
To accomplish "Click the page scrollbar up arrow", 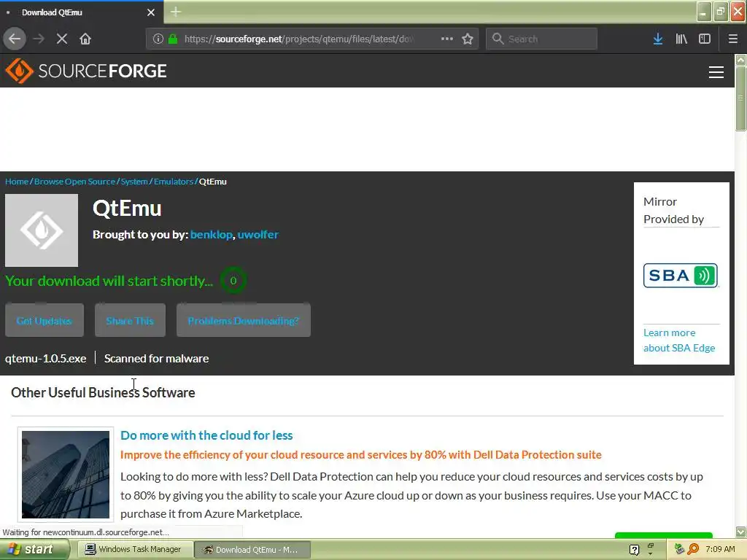I will coord(741,60).
